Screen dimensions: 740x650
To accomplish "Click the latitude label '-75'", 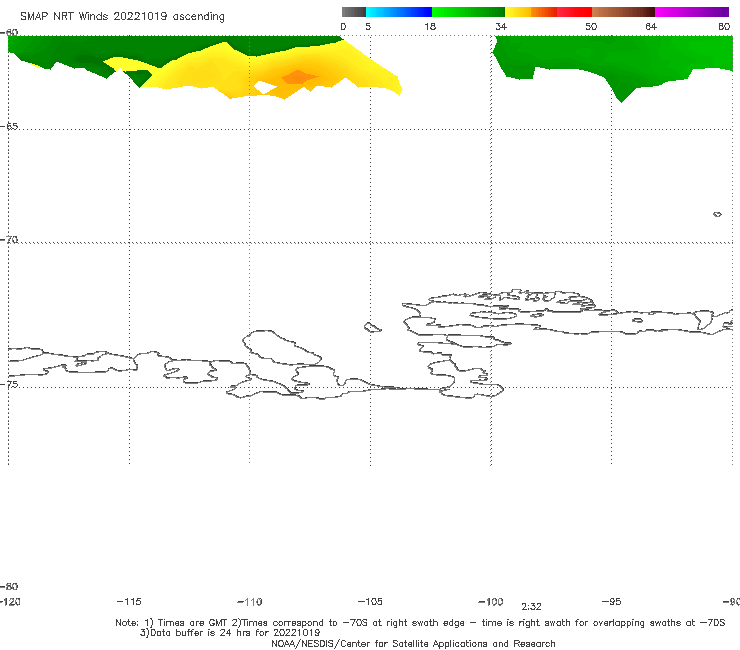I will (x=9, y=384).
